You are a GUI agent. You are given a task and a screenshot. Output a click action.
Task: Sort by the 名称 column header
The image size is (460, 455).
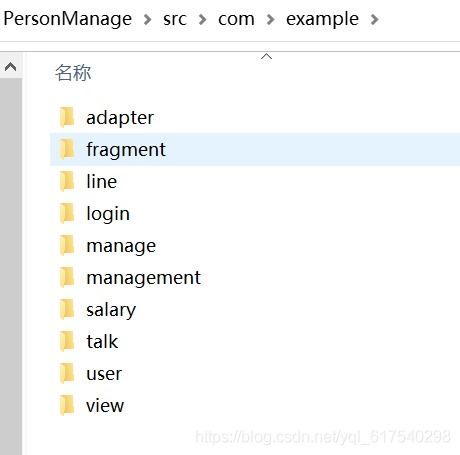click(x=73, y=73)
